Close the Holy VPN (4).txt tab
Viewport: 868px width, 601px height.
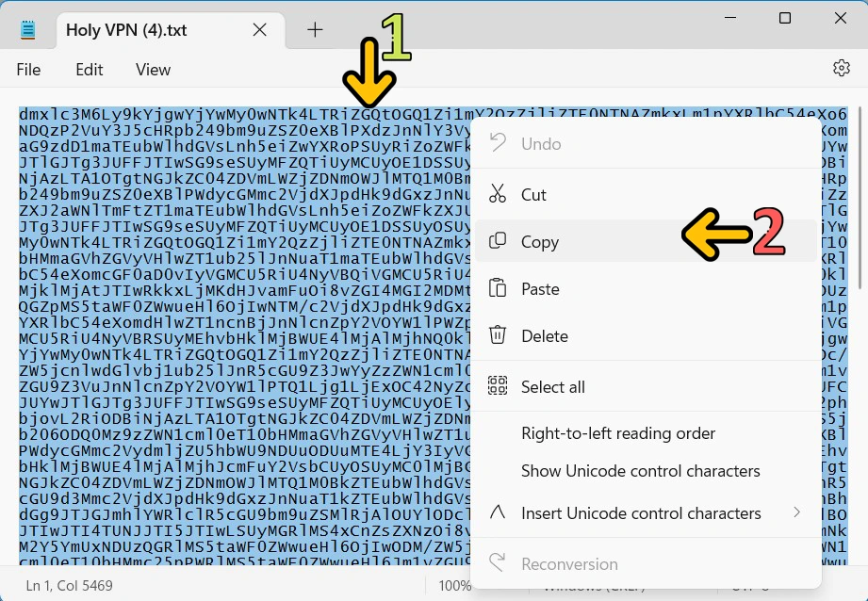(x=260, y=29)
